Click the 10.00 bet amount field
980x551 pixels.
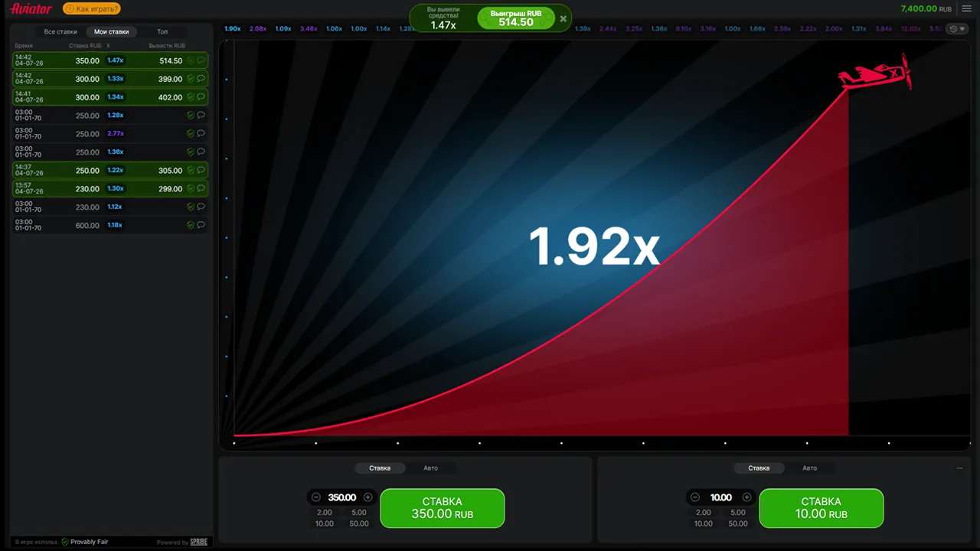pyautogui.click(x=721, y=497)
